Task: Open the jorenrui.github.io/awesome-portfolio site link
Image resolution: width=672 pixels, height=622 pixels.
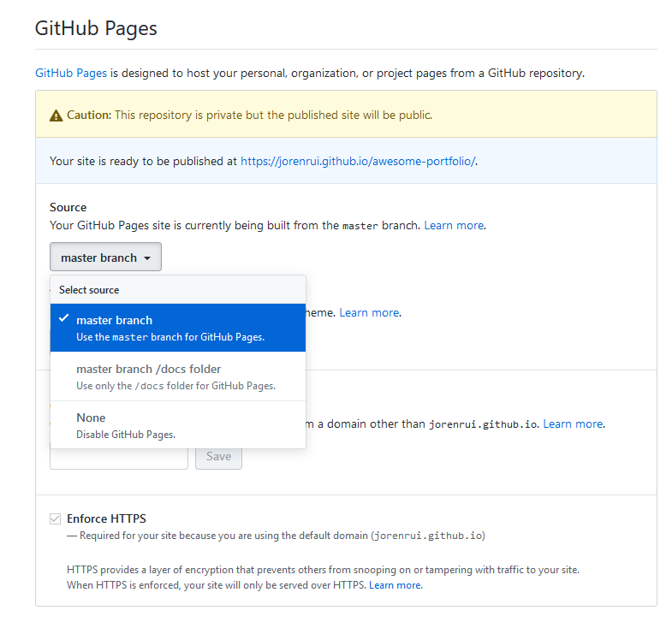Action: (358, 162)
